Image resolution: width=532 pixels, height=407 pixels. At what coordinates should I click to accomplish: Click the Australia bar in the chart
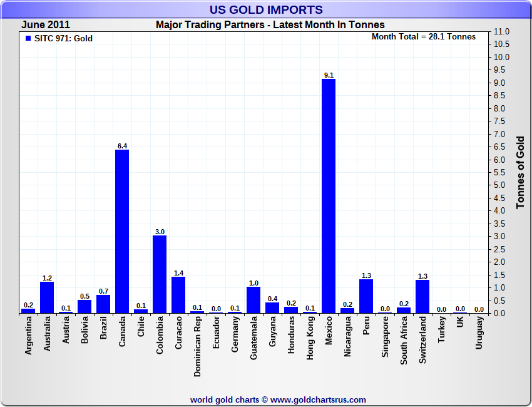pyautogui.click(x=47, y=297)
